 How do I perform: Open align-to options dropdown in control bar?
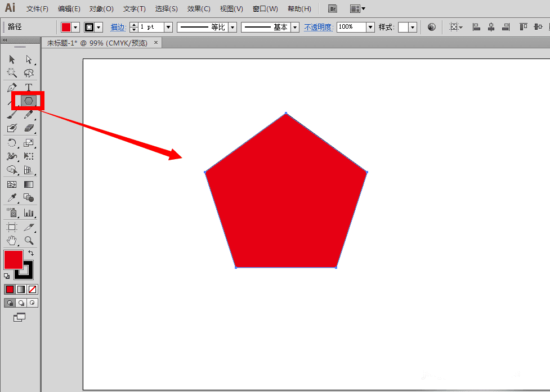pos(456,27)
